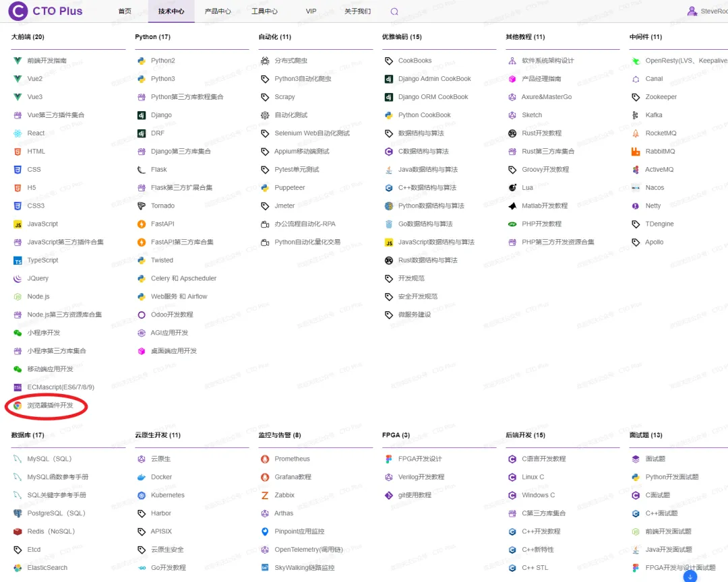
Task: Click the Rust icon beside Rust数据结构与算法
Action: pos(389,261)
